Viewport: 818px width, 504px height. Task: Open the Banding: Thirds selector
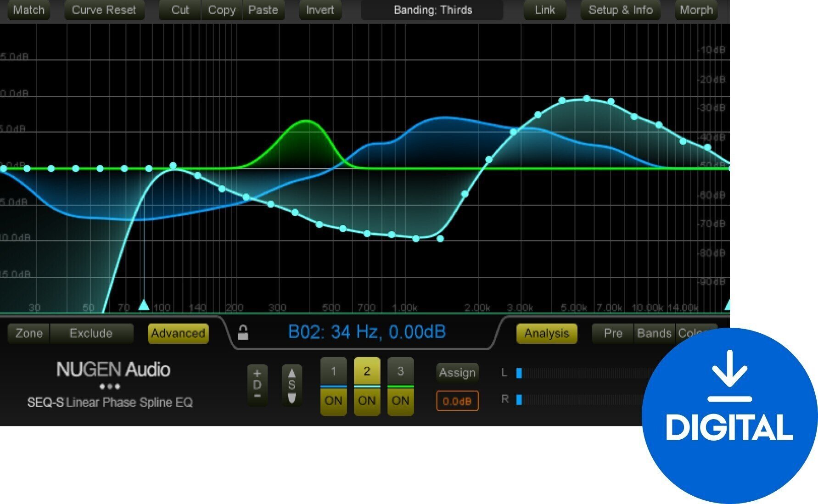(x=432, y=10)
